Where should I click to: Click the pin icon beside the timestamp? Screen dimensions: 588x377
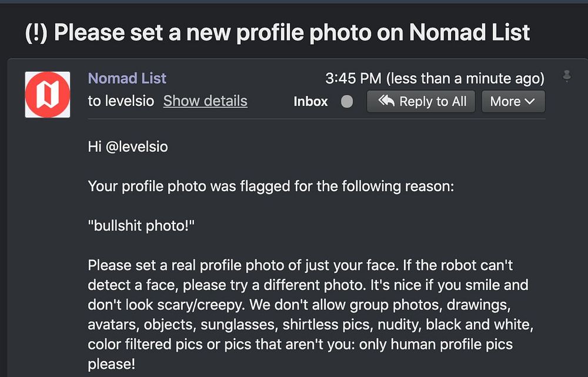(x=567, y=76)
